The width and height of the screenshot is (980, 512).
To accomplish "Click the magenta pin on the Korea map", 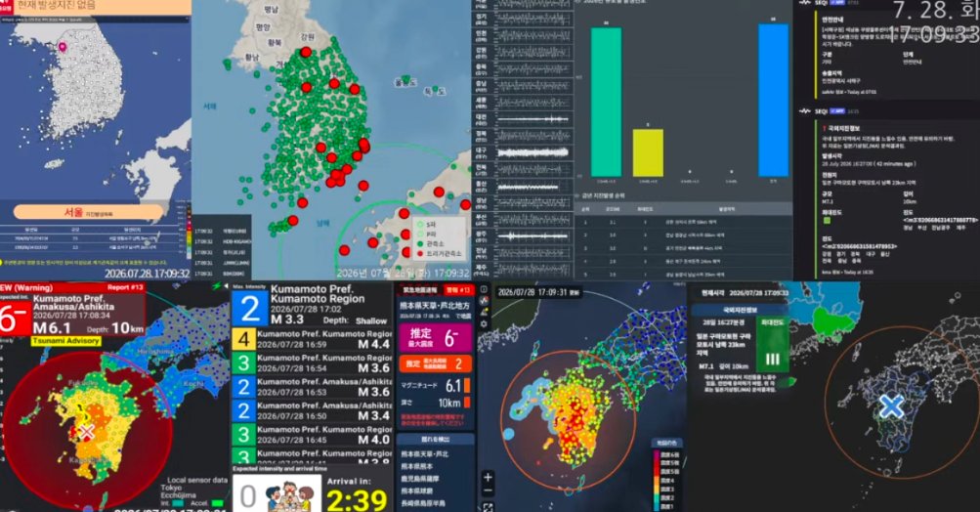I will (x=62, y=46).
